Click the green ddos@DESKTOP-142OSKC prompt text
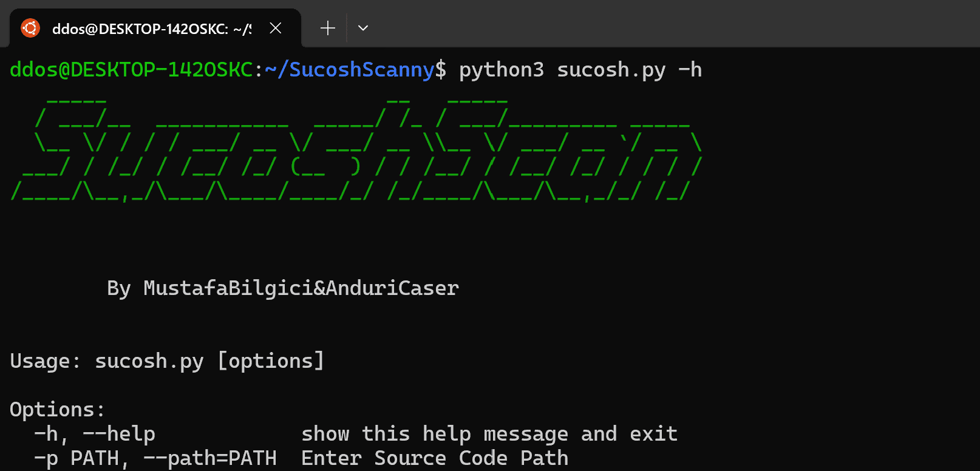The width and height of the screenshot is (980, 471). (131, 70)
